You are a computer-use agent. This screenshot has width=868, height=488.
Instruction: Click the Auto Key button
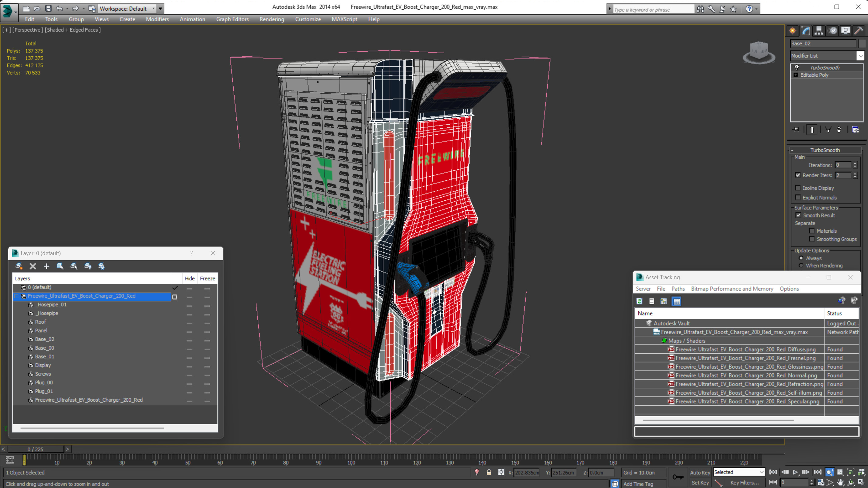click(x=700, y=472)
